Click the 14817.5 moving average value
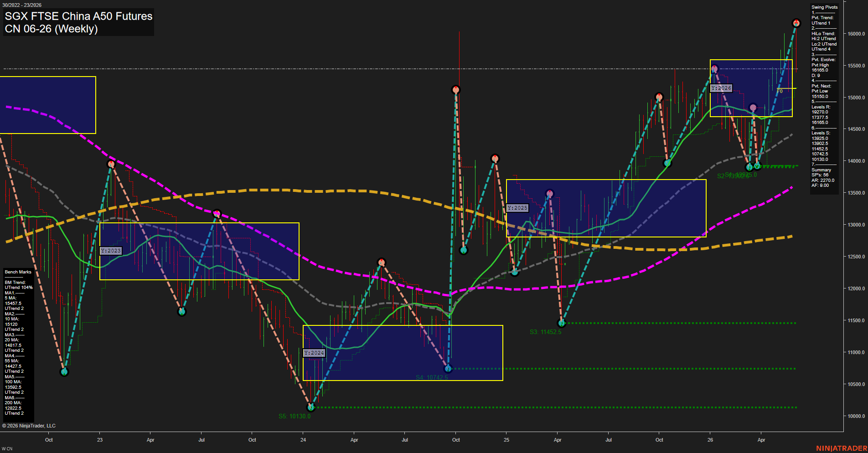The width and height of the screenshot is (868, 453). tap(13, 345)
